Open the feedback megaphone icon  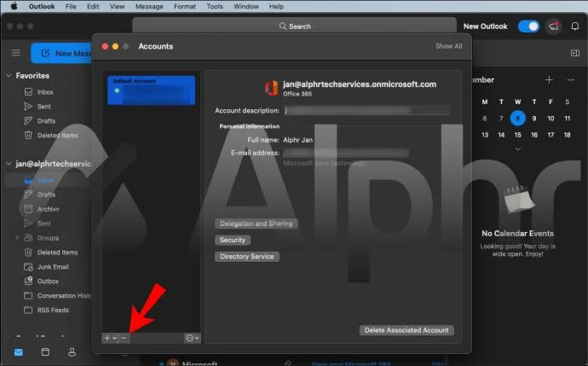(x=554, y=26)
